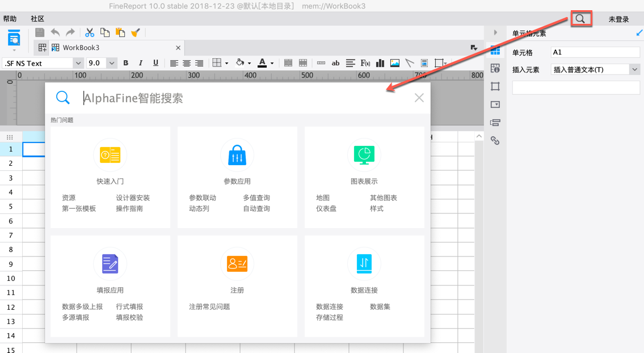Screen dimensions: 644x353
Task: Open the font family dropdown
Action: 78,64
